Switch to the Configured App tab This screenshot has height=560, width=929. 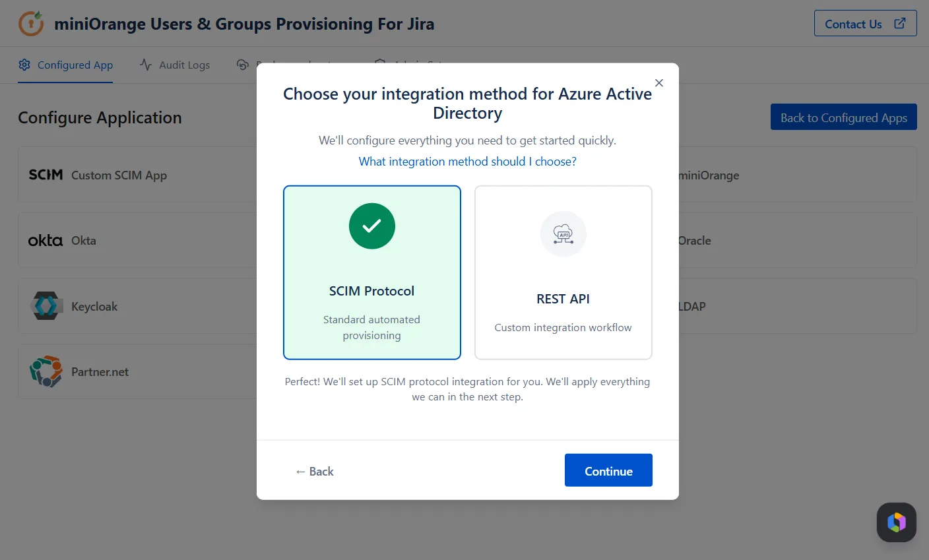pos(65,65)
